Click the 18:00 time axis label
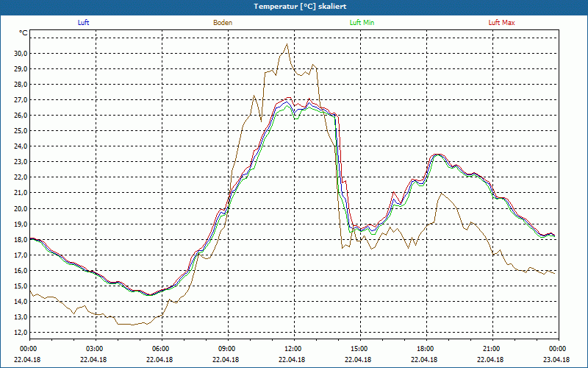This screenshot has height=368, width=588. [x=424, y=349]
